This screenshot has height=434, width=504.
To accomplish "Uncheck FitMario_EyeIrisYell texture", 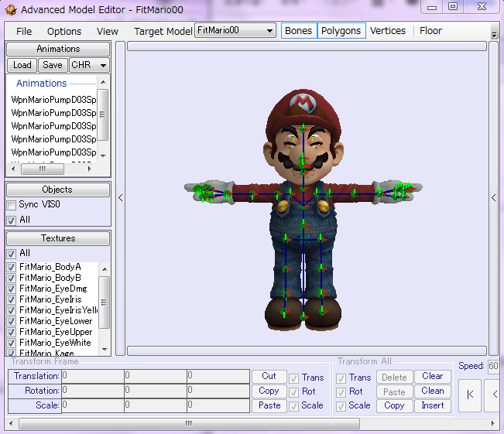I will pyautogui.click(x=12, y=310).
